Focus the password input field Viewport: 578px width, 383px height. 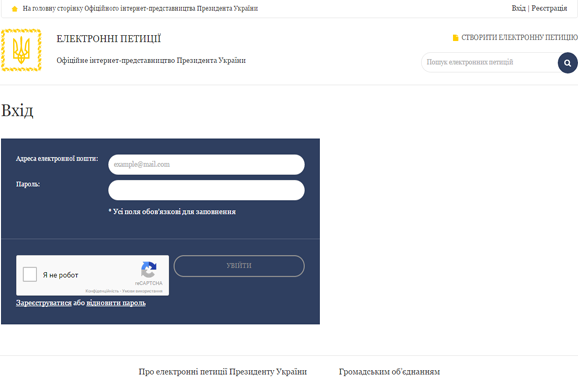tap(206, 190)
